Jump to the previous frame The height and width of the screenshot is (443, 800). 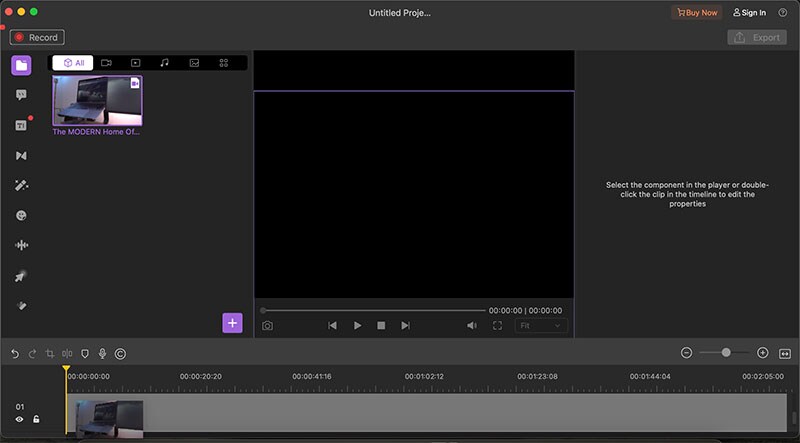(x=332, y=326)
